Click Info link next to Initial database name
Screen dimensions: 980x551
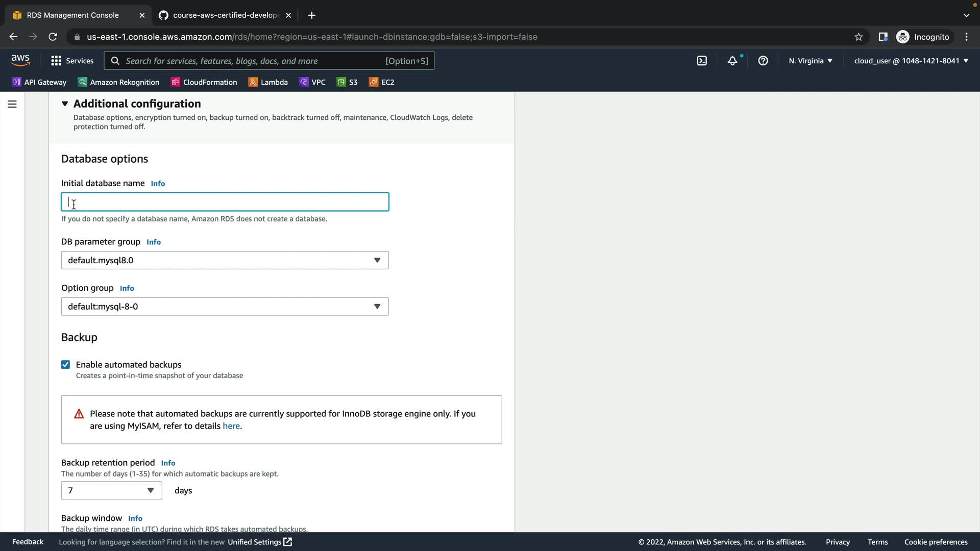click(158, 184)
